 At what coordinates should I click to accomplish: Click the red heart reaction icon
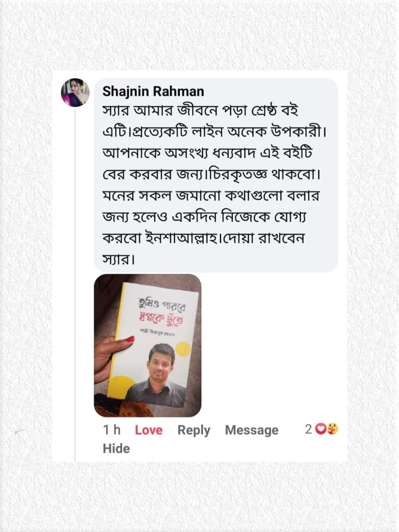(x=321, y=429)
